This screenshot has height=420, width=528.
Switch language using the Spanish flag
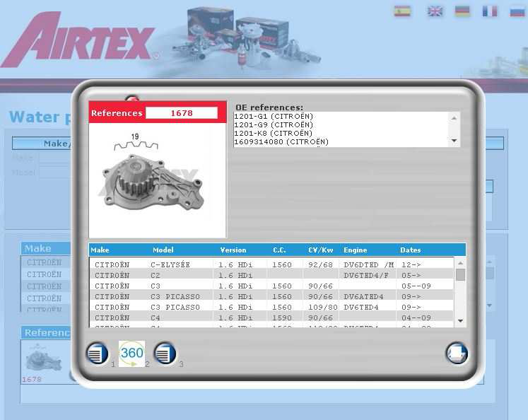(402, 11)
